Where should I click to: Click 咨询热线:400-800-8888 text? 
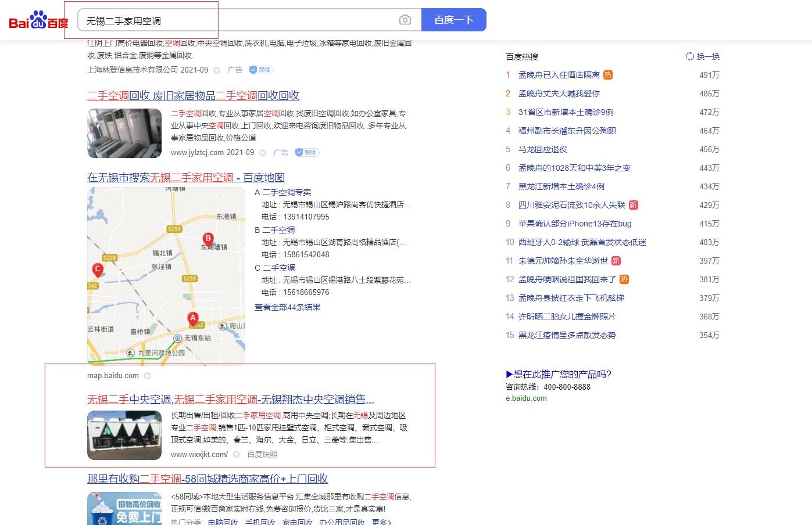(x=548, y=387)
